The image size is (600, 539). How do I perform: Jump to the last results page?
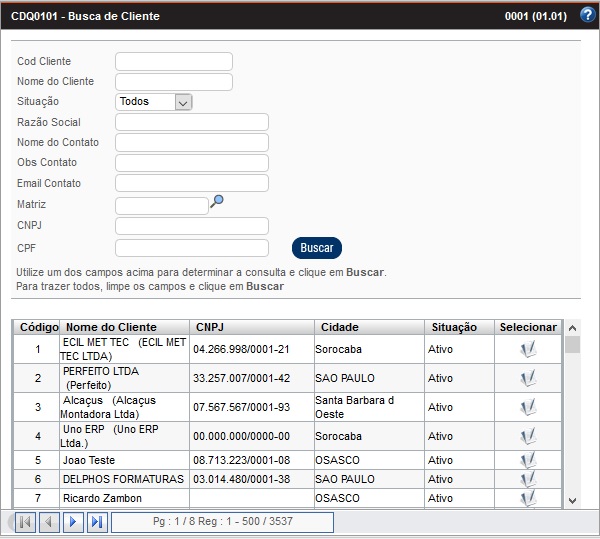point(97,522)
